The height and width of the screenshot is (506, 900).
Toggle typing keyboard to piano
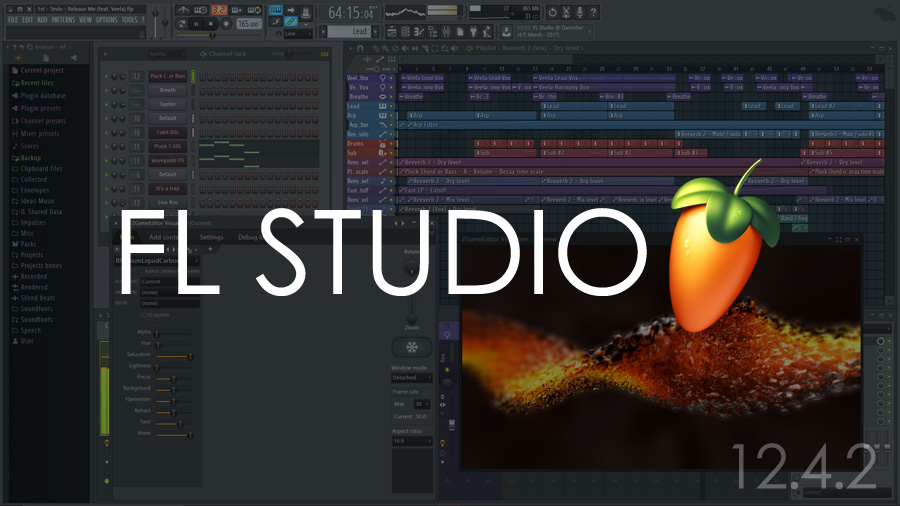pyautogui.click(x=276, y=10)
